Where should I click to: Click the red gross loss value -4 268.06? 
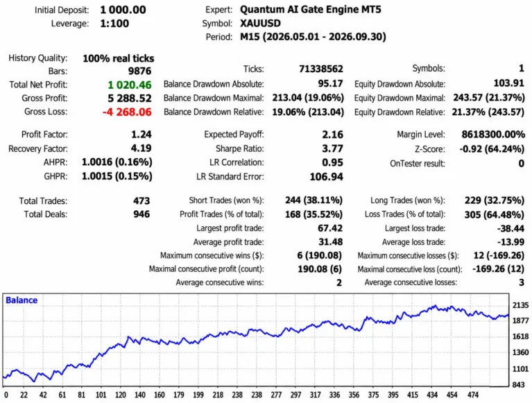(127, 112)
